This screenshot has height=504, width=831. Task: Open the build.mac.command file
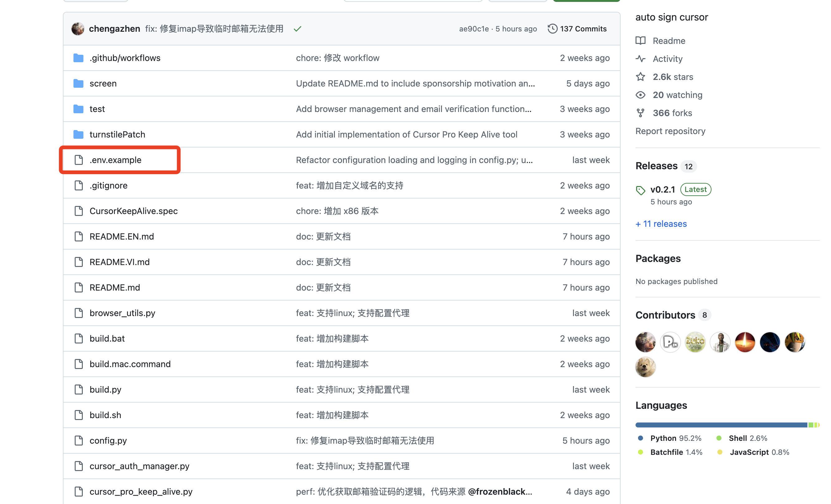click(130, 364)
